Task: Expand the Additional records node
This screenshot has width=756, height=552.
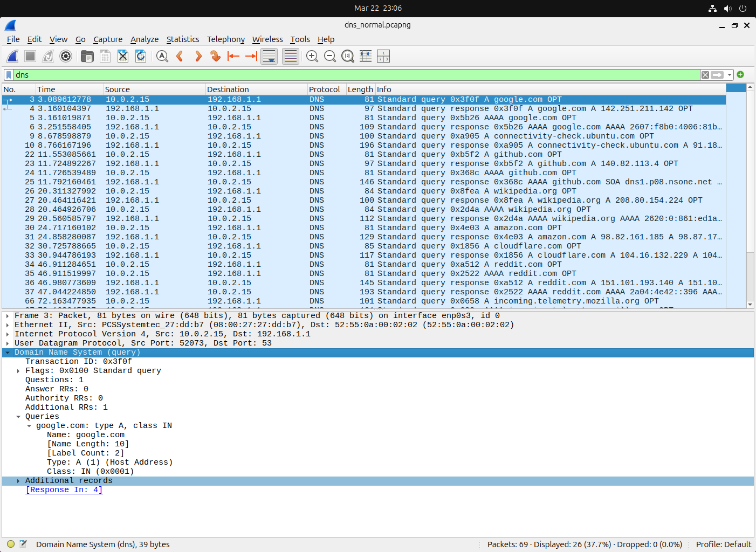Action: tap(18, 481)
